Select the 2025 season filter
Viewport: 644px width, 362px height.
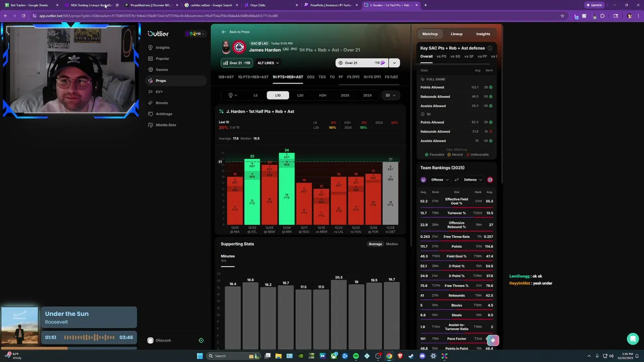point(345,95)
